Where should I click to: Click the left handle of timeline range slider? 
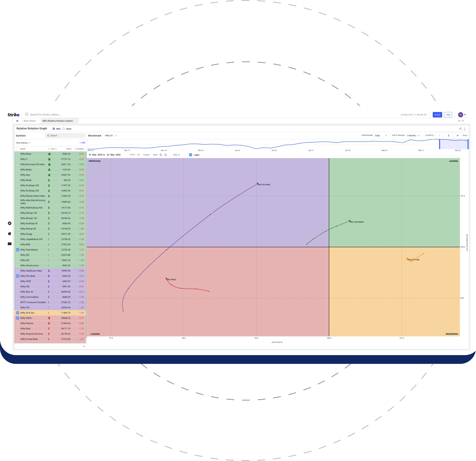pos(440,144)
